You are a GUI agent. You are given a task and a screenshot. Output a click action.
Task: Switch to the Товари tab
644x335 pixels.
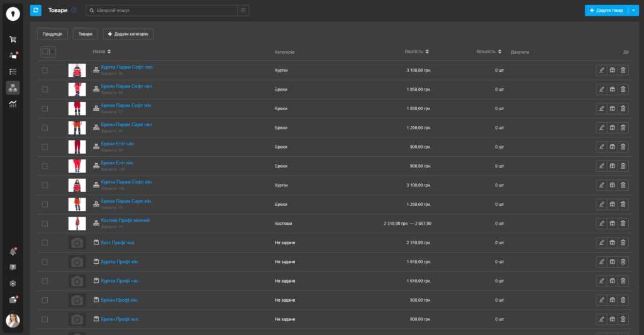(85, 34)
